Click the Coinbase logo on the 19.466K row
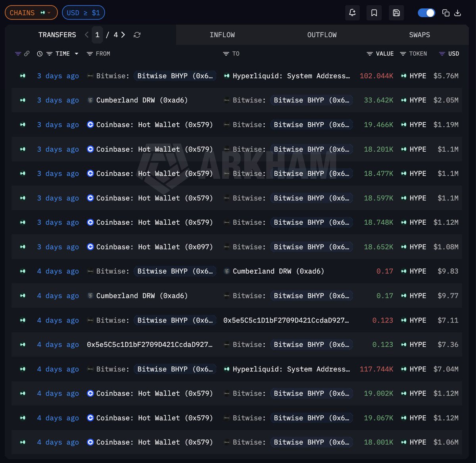 90,125
